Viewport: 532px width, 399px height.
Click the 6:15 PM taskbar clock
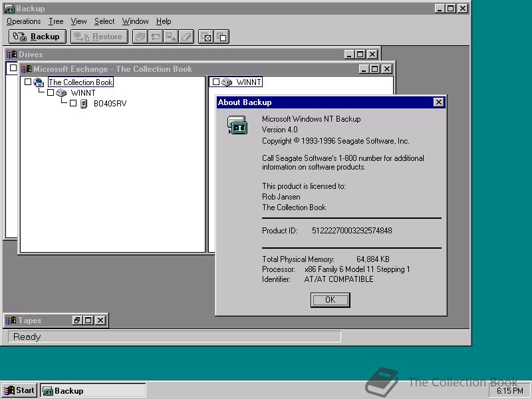tap(509, 391)
